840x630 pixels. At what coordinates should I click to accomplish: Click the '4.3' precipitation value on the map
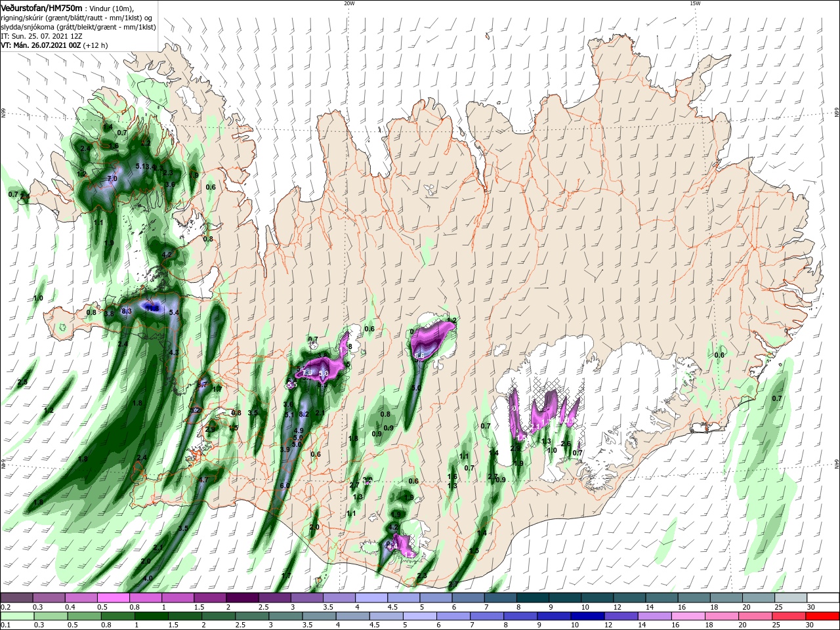[174, 352]
